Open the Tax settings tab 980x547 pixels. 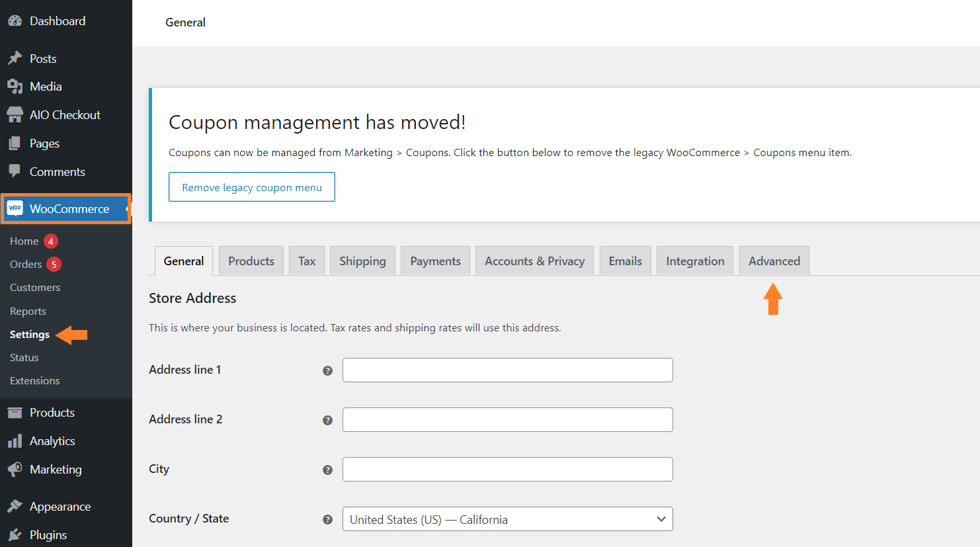[x=307, y=261]
